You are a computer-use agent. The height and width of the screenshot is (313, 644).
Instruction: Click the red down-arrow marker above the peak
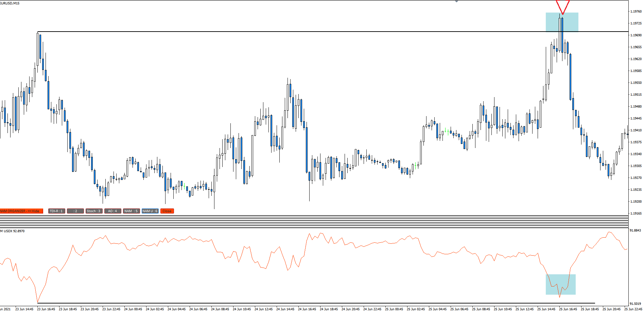562,7
